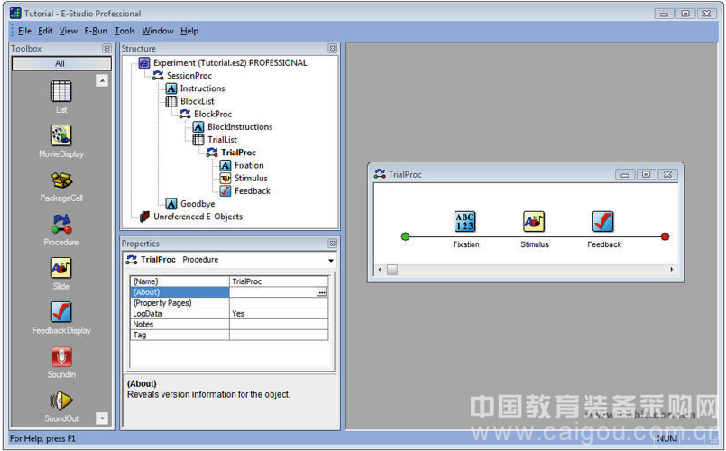Click the All button in Toolbox
Screen dimensions: 726x451
62,63
